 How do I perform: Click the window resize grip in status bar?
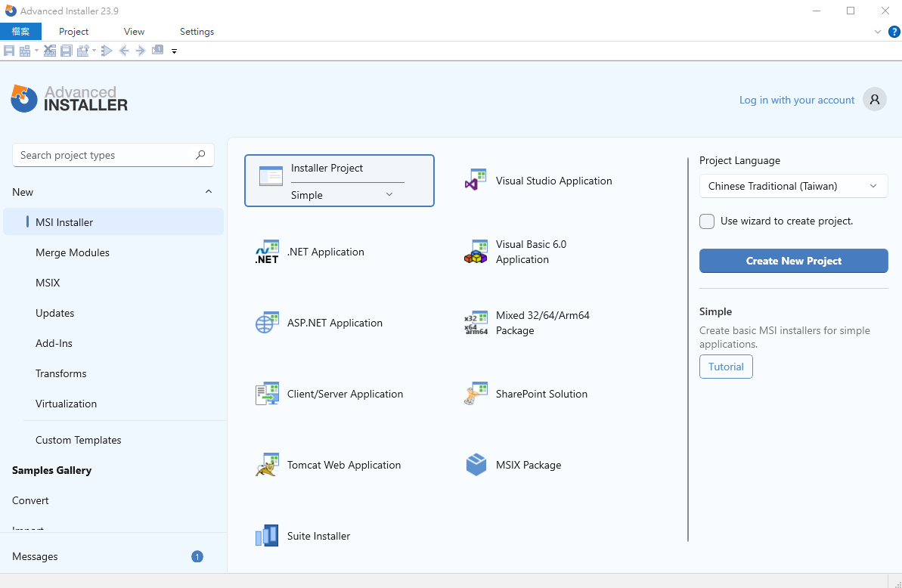tap(897, 583)
